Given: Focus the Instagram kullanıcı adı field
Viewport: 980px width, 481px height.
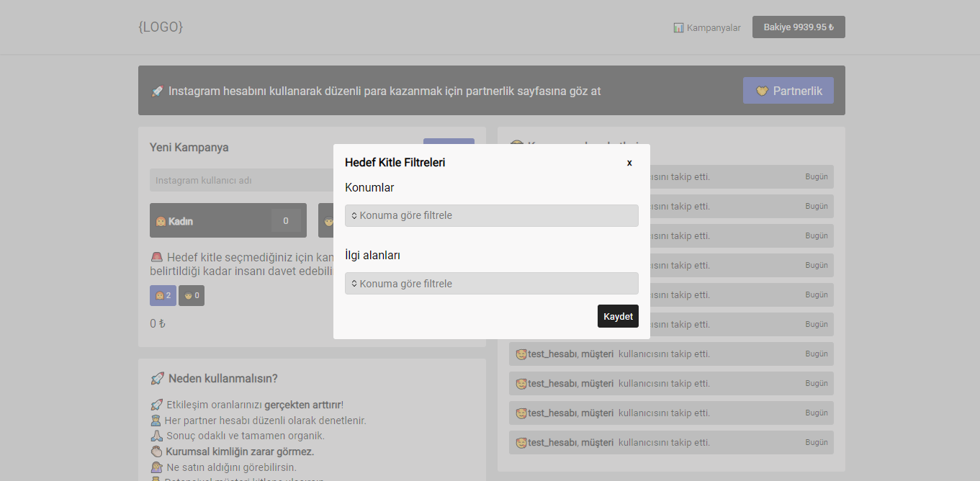Looking at the screenshot, I should coord(241,180).
